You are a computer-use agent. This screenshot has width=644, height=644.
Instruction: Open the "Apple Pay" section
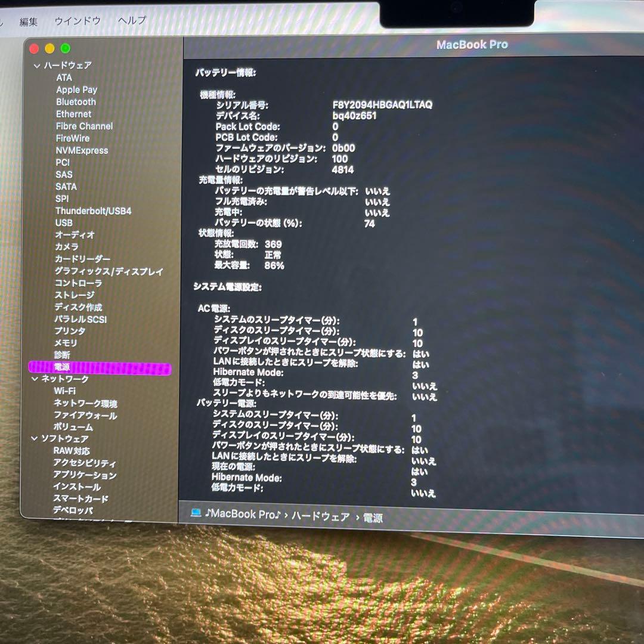pos(75,89)
